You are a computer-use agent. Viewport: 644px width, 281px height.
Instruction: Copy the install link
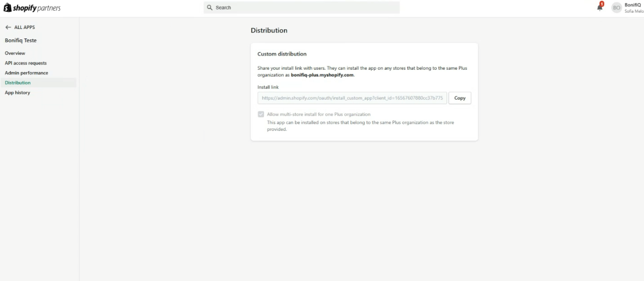(x=459, y=98)
